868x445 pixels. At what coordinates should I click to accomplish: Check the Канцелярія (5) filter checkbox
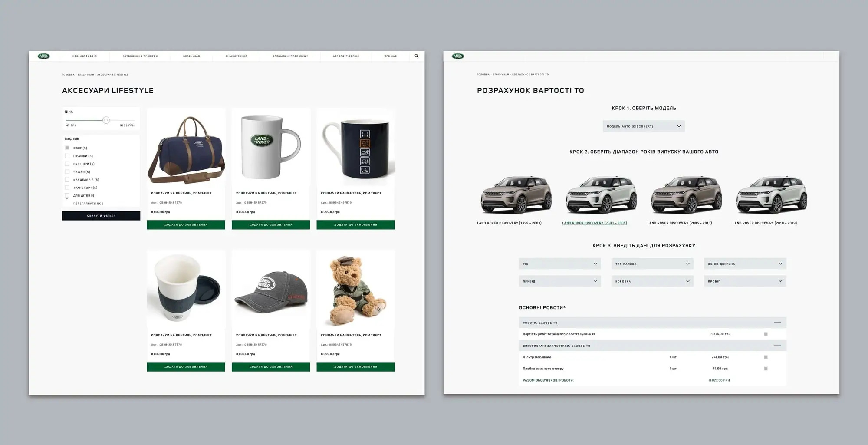coord(67,180)
